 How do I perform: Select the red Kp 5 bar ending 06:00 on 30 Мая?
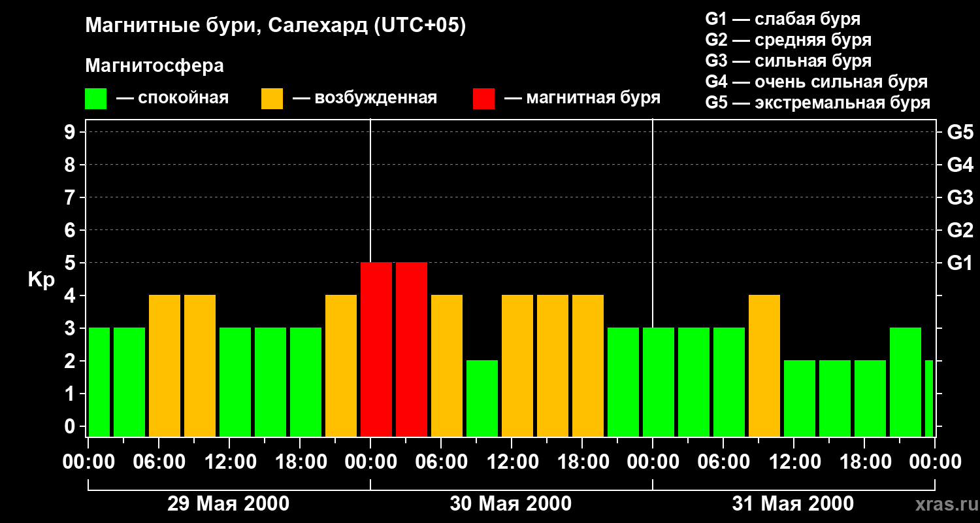coord(412,350)
